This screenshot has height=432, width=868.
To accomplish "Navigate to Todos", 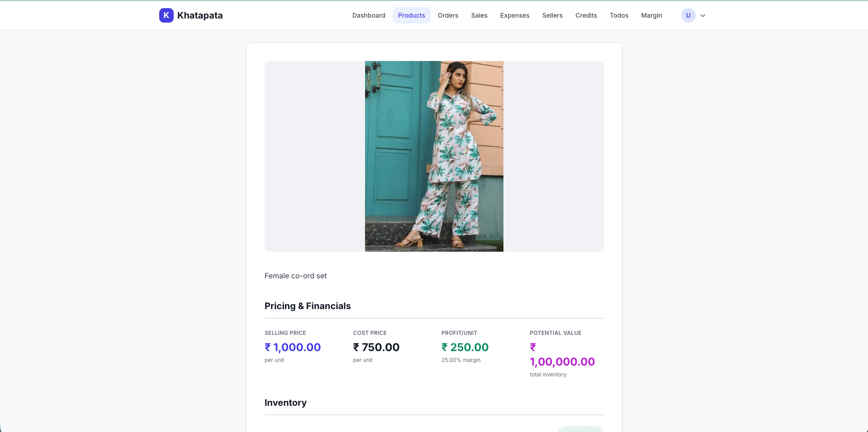I will (x=619, y=15).
